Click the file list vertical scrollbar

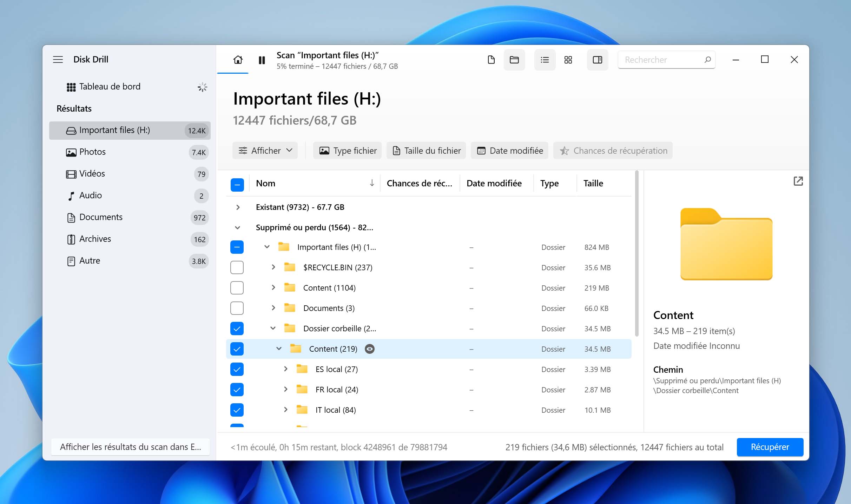click(636, 253)
